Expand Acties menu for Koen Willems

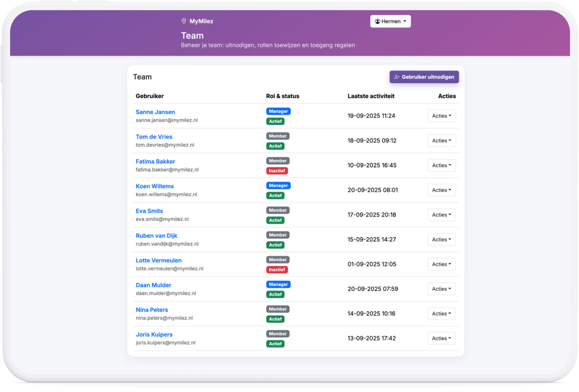pos(441,190)
